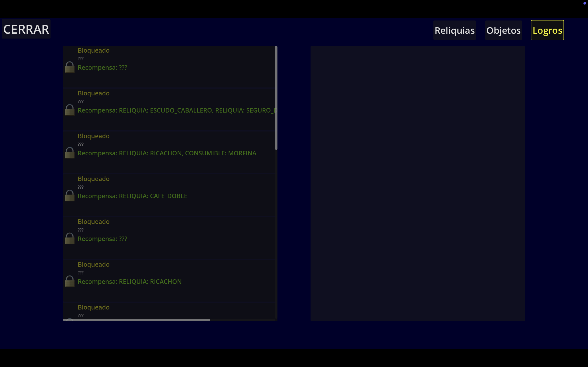The image size is (588, 367).
Task: Click the empty achievement detail panel
Action: coord(418,183)
